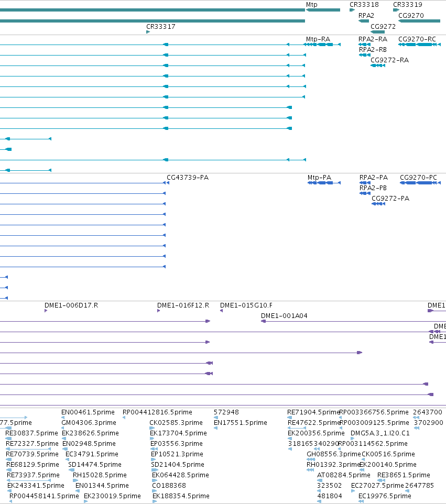Click protein RPA2-PB label
This screenshot has width=446, height=504.
click(x=373, y=188)
